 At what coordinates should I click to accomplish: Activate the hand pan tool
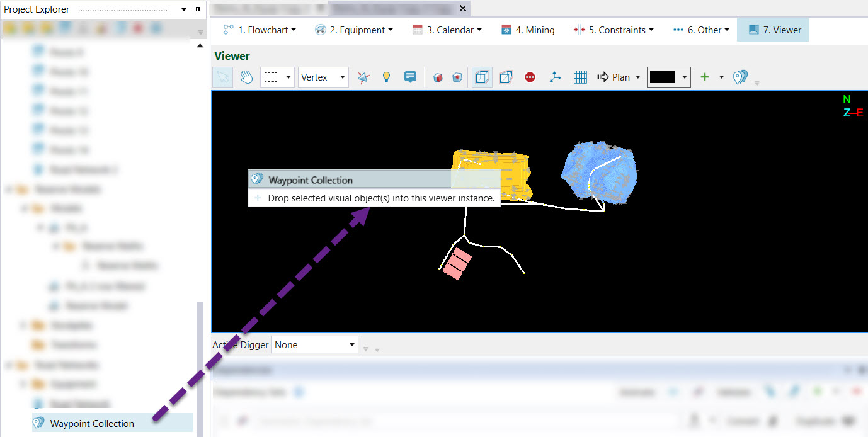pyautogui.click(x=246, y=77)
